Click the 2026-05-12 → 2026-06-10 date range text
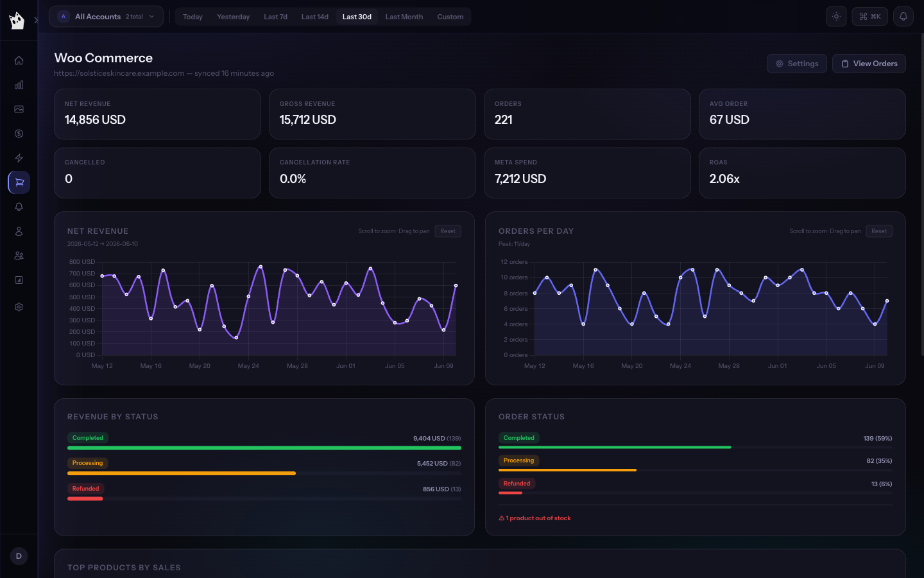The width and height of the screenshot is (924, 578). [103, 244]
